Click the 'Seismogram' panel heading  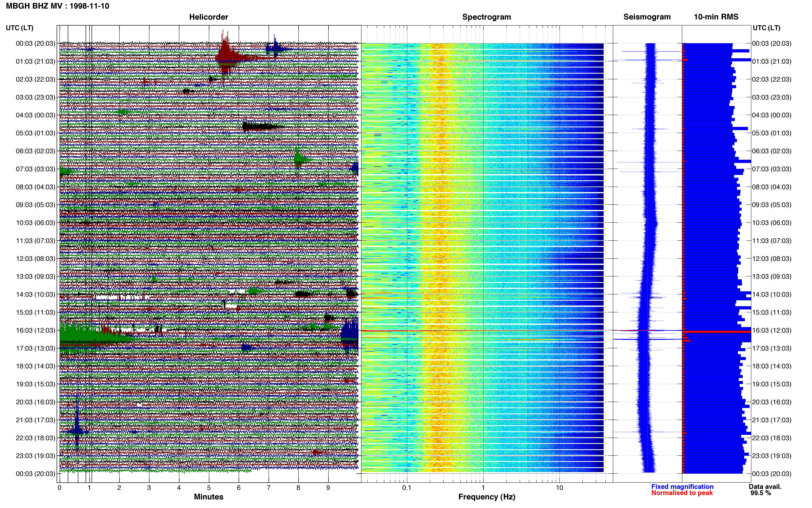click(x=647, y=17)
